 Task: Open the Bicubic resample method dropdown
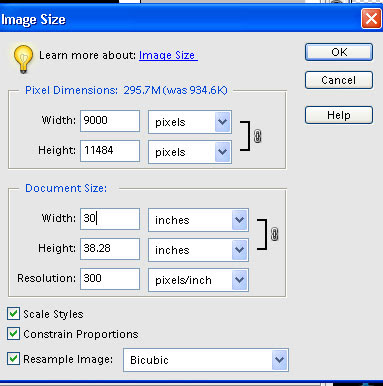[x=206, y=360]
